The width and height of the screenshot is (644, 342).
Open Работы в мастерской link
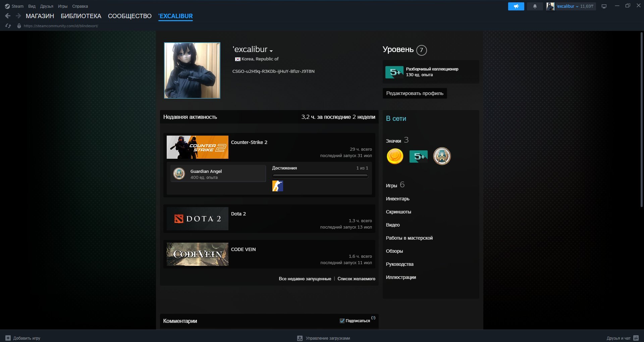tap(409, 238)
